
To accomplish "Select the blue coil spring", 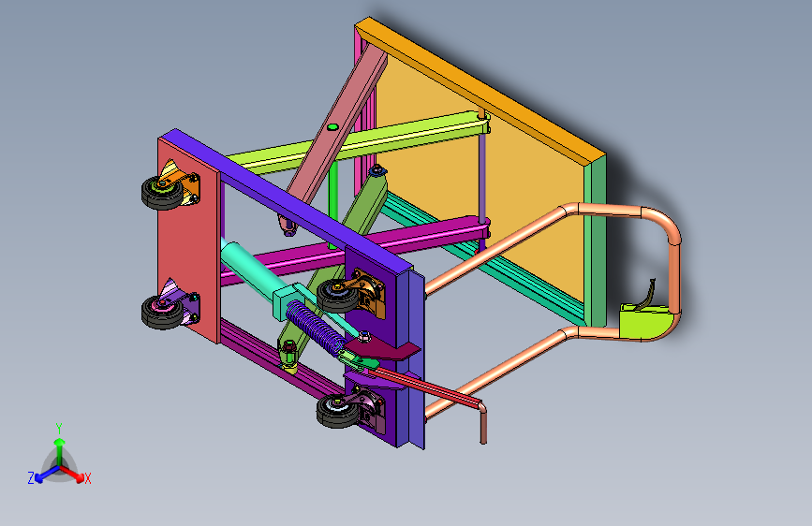I will (x=316, y=326).
